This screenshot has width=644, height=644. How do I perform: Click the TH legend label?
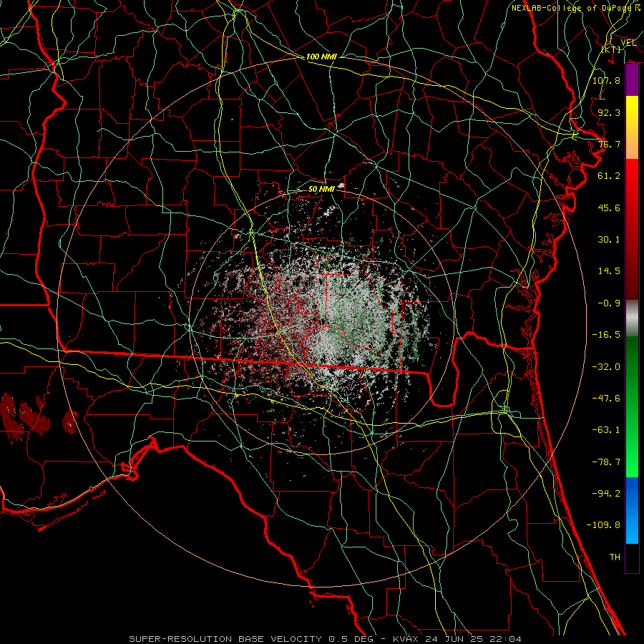click(x=615, y=557)
